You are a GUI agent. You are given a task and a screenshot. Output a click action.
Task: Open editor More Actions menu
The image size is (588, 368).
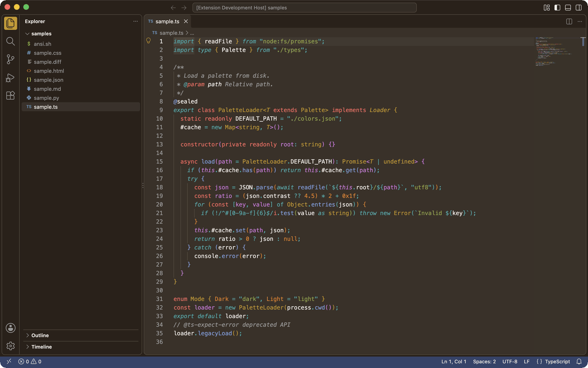point(580,22)
